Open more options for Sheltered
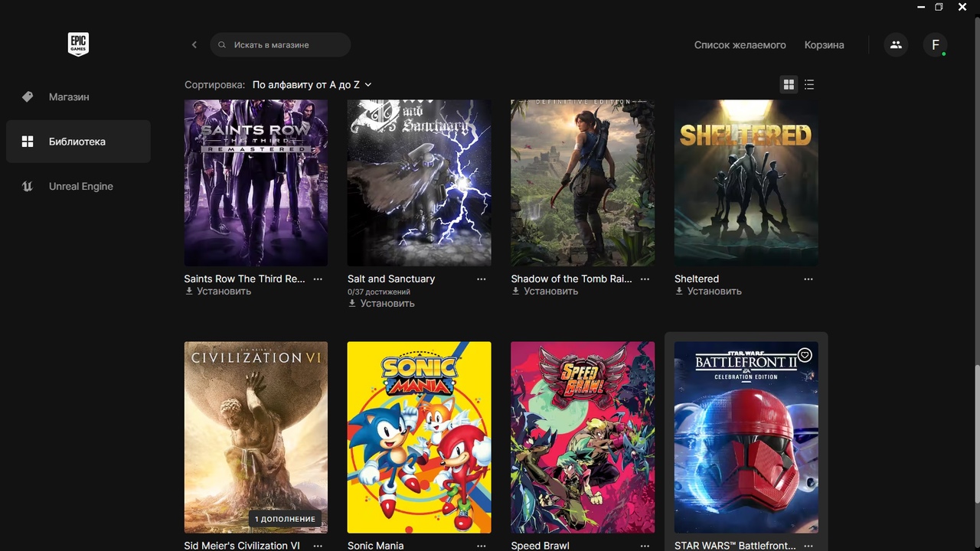The height and width of the screenshot is (551, 980). coord(808,279)
